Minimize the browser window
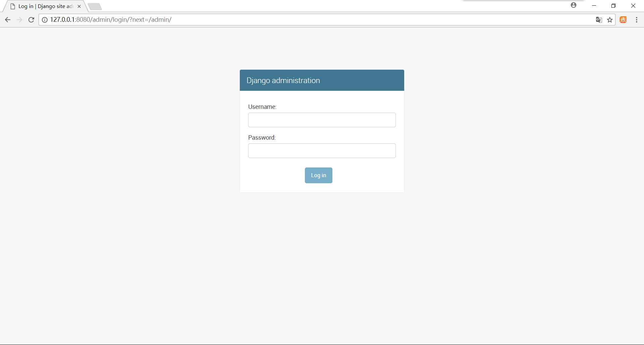 point(594,6)
